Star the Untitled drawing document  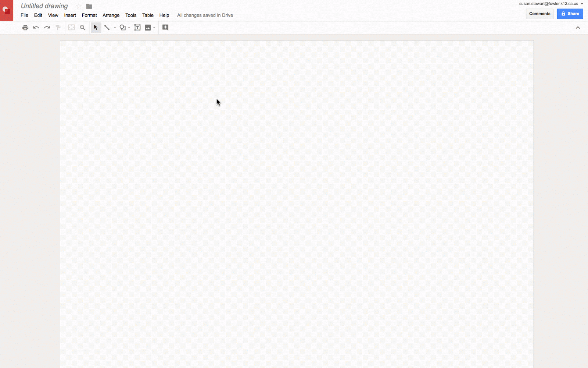click(79, 6)
